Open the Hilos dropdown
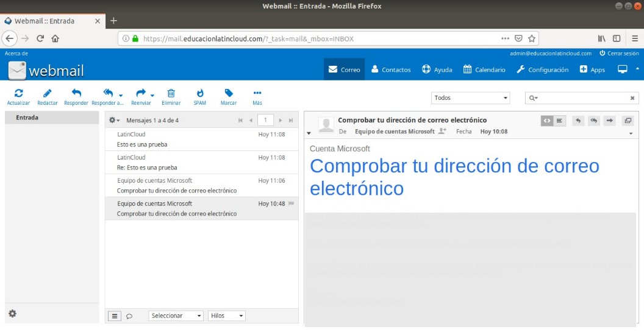The image size is (644, 332). (227, 316)
